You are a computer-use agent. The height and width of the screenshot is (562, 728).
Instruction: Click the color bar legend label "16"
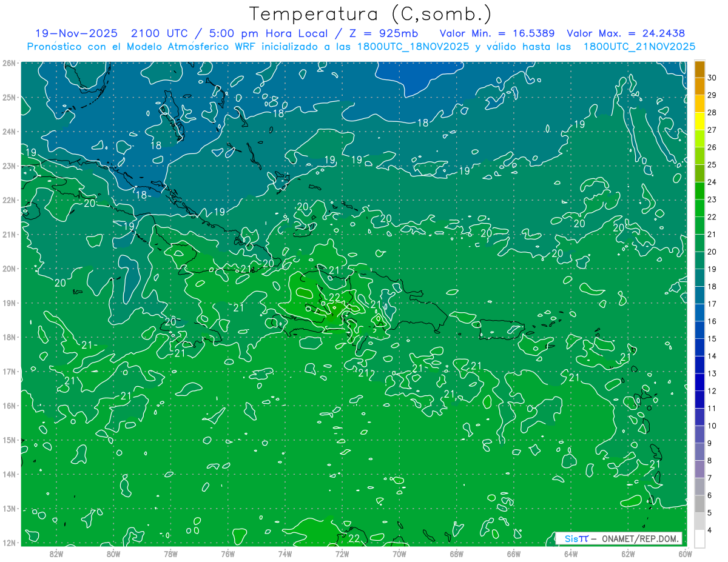pyautogui.click(x=712, y=321)
